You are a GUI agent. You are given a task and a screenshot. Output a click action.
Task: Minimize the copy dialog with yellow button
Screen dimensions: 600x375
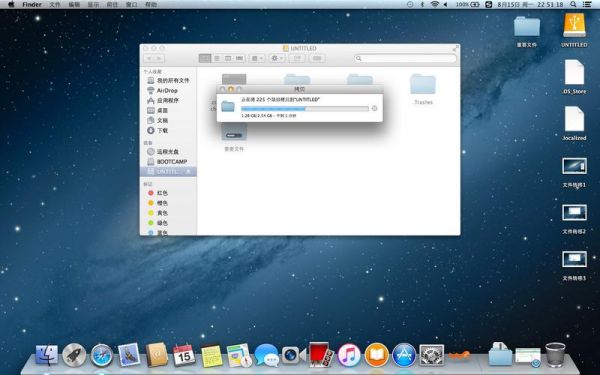coord(231,89)
